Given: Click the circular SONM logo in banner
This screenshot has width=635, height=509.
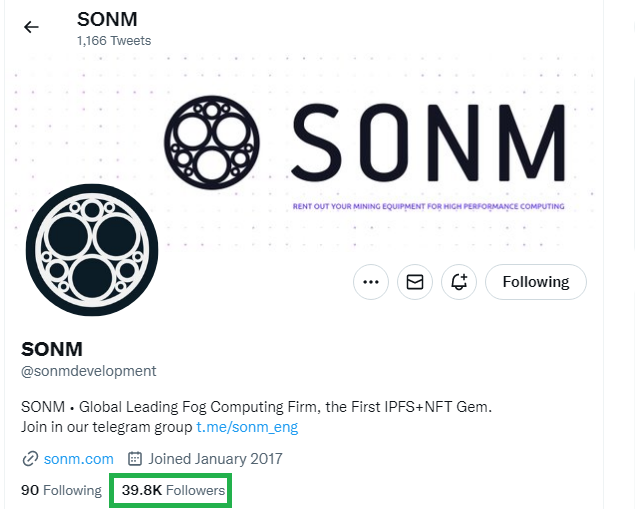Looking at the screenshot, I should [212, 143].
